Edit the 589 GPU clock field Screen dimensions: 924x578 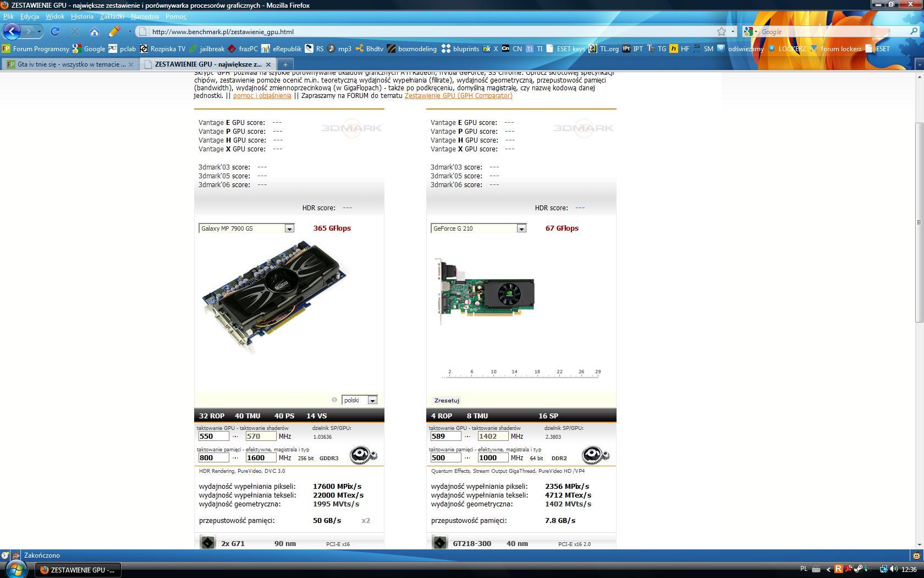446,436
